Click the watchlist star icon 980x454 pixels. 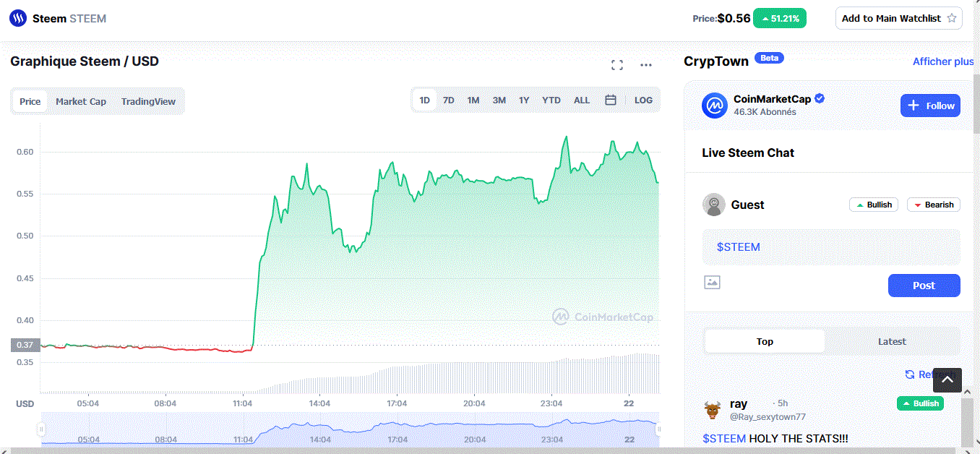952,18
